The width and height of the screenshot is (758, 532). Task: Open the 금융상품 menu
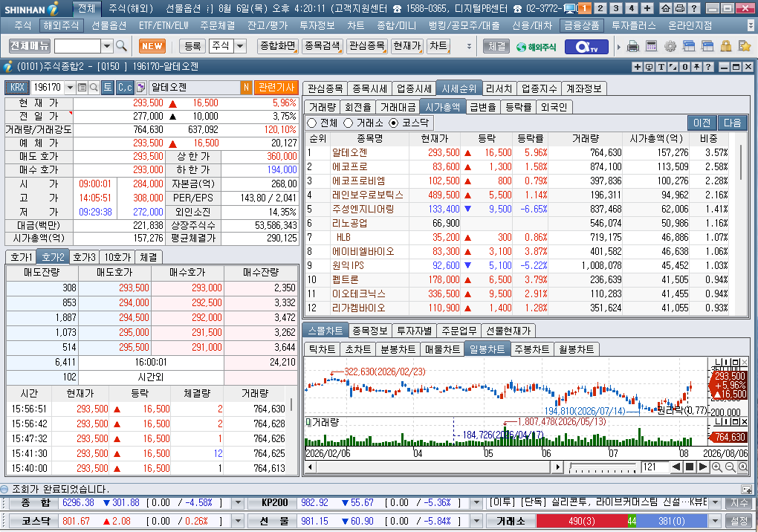tap(582, 25)
